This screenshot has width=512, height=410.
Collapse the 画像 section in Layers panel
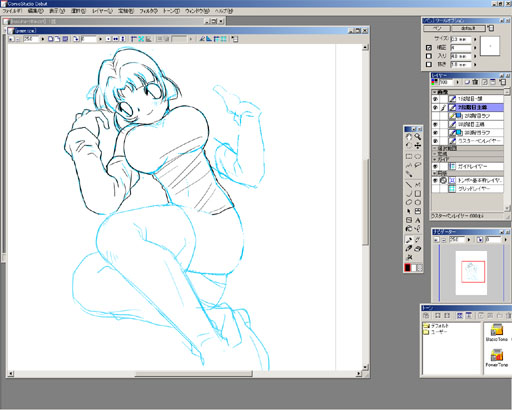(434, 92)
